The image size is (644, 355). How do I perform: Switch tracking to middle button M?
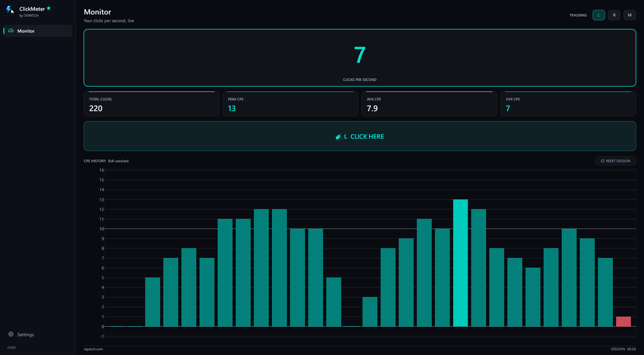click(630, 15)
